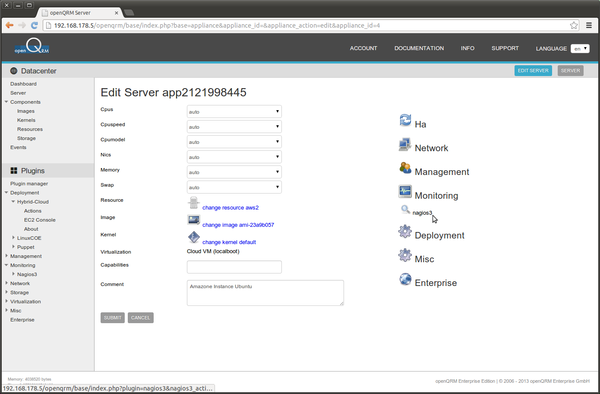Click the Image monitor icon
This screenshot has width=600, height=394.
(194, 220)
